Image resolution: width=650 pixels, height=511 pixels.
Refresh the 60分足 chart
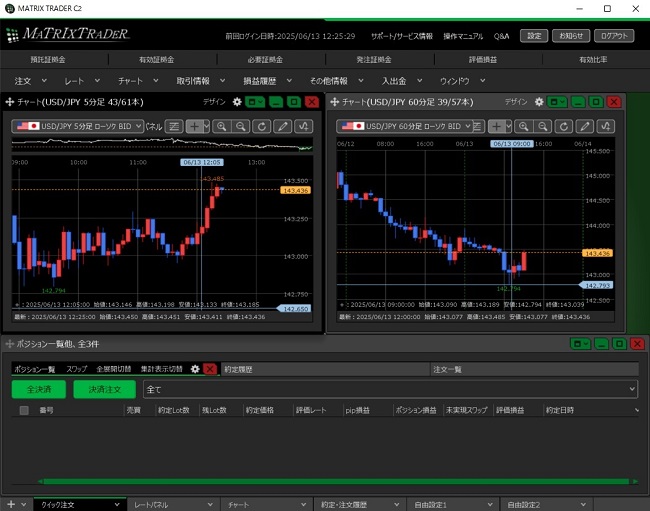point(564,126)
